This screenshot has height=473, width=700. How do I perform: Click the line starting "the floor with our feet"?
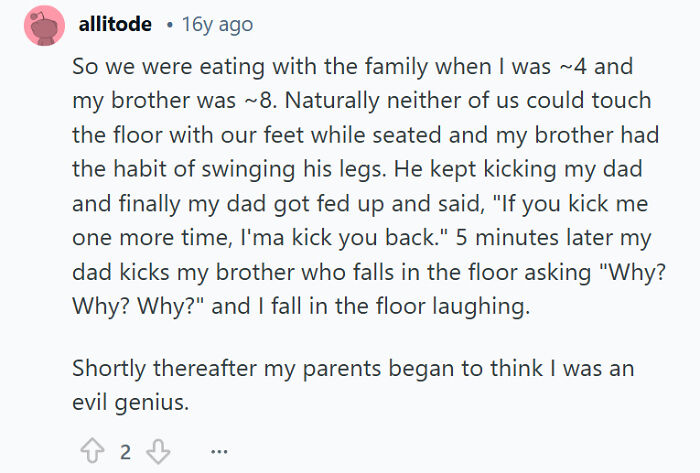coord(352,136)
